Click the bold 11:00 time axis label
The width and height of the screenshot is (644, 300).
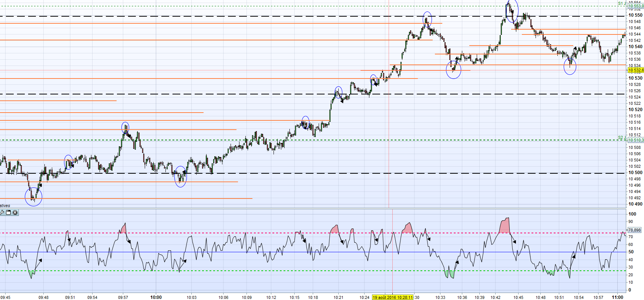[x=617, y=297]
